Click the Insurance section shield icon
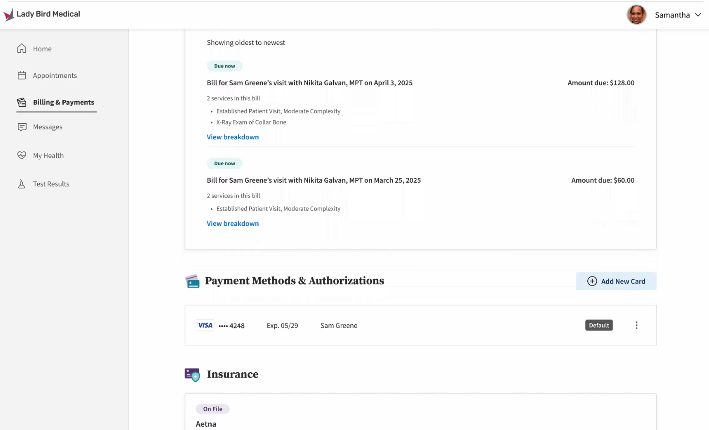The width and height of the screenshot is (709, 430). tap(193, 374)
